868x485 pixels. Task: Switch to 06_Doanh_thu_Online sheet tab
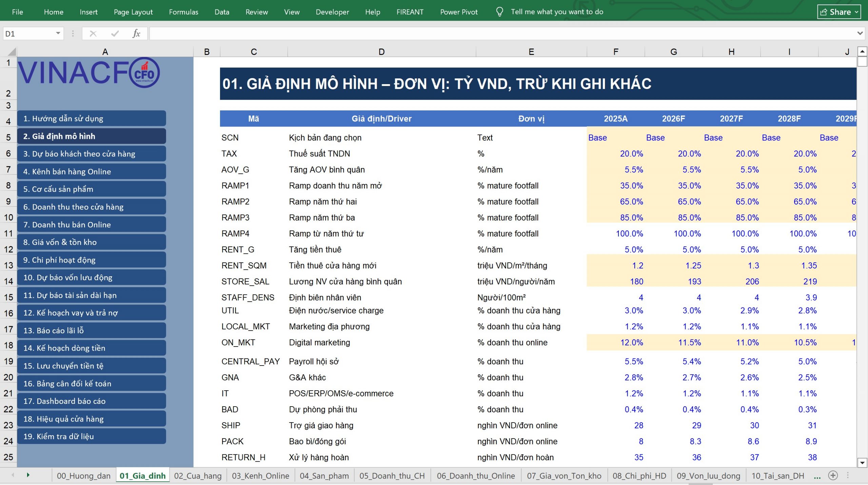476,476
